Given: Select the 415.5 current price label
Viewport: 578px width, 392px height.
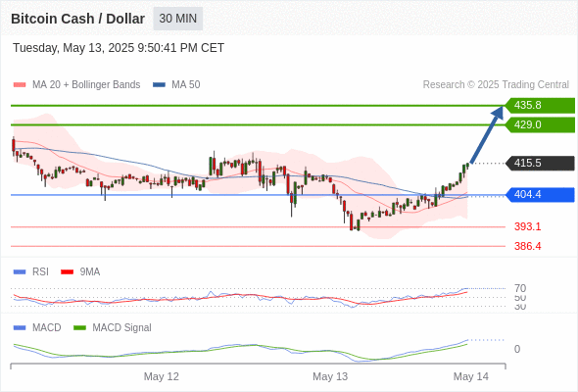Looking at the screenshot, I should (x=540, y=163).
